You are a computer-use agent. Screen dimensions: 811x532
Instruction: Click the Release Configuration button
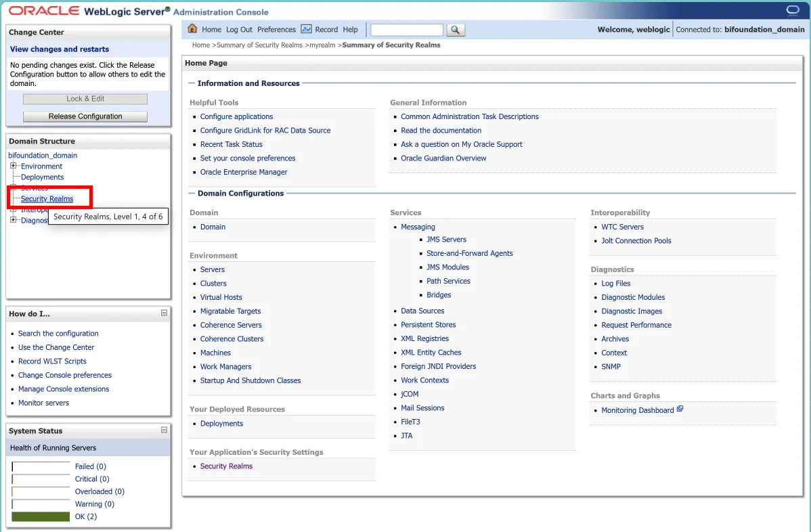85,116
